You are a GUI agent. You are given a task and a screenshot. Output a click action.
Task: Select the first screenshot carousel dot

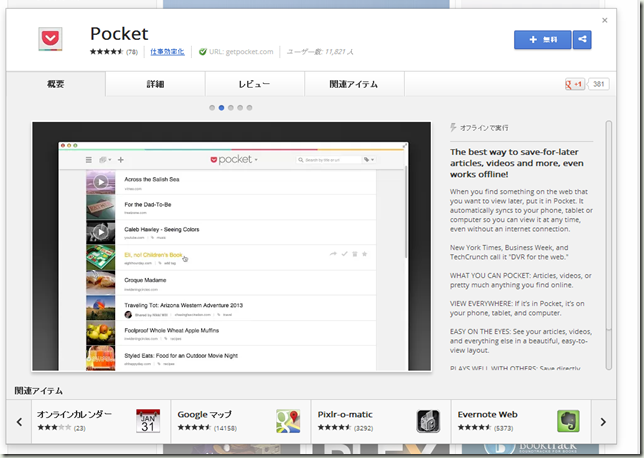pyautogui.click(x=212, y=108)
